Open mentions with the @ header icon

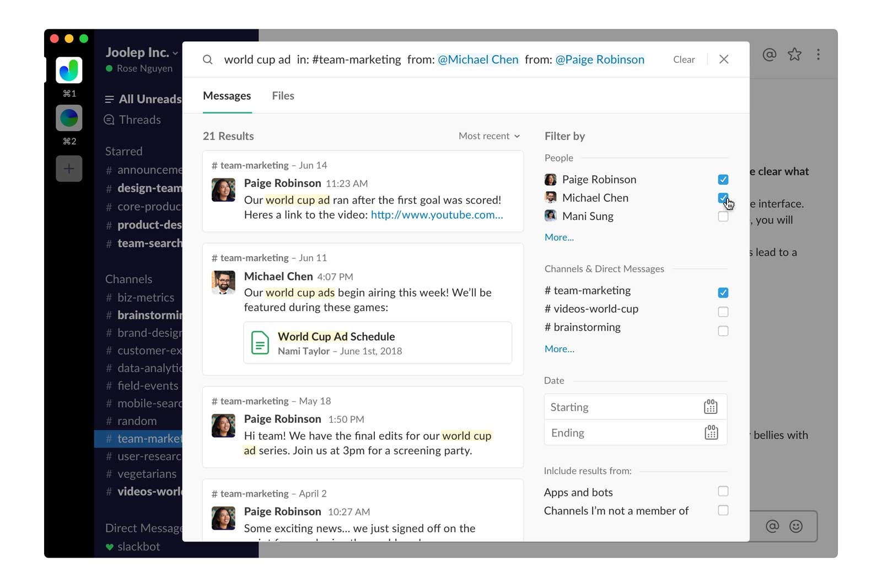pos(769,55)
